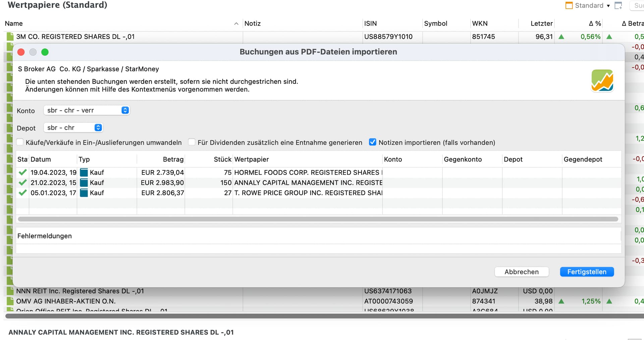Click horizontal scrollbar of main securities table

(x=325, y=316)
